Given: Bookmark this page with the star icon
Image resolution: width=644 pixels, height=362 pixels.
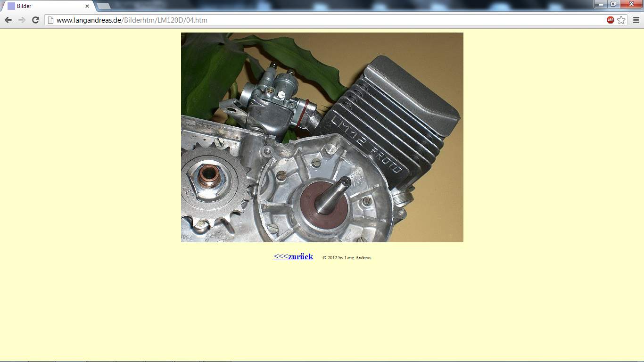Looking at the screenshot, I should [x=621, y=20].
